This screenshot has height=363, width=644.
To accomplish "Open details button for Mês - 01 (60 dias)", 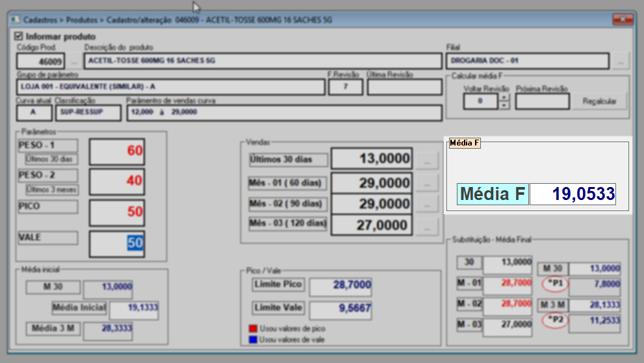I will point(427,182).
